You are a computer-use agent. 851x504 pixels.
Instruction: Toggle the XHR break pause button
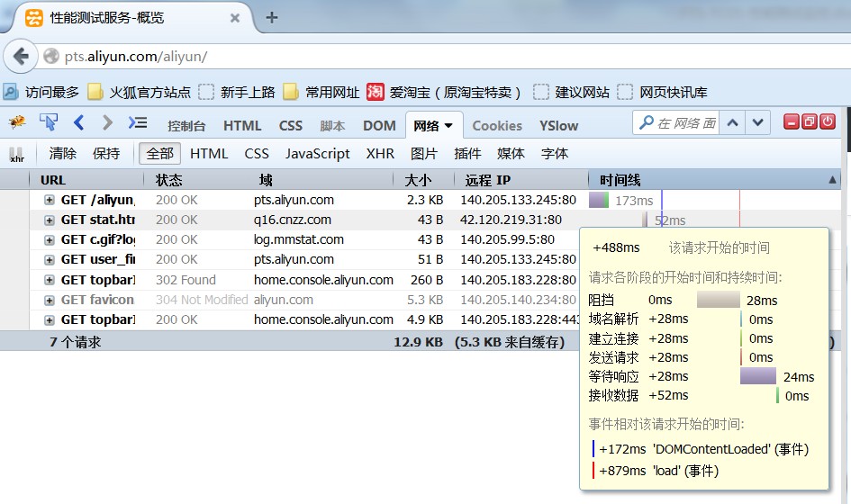(x=16, y=154)
